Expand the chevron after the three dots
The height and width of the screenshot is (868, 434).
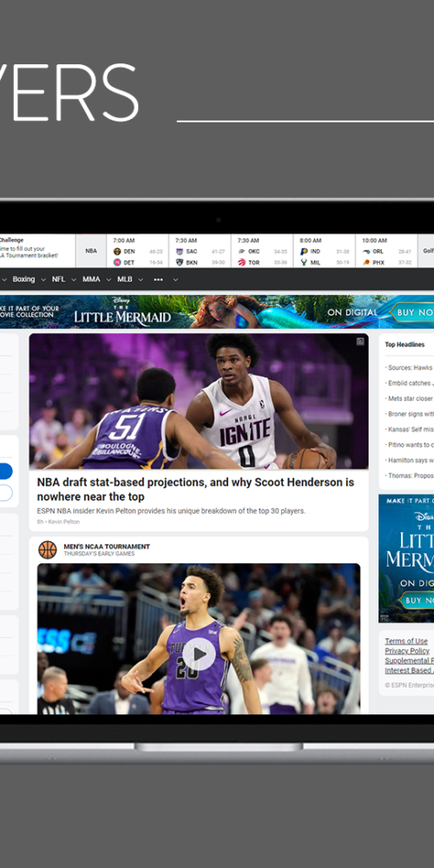pos(175,280)
